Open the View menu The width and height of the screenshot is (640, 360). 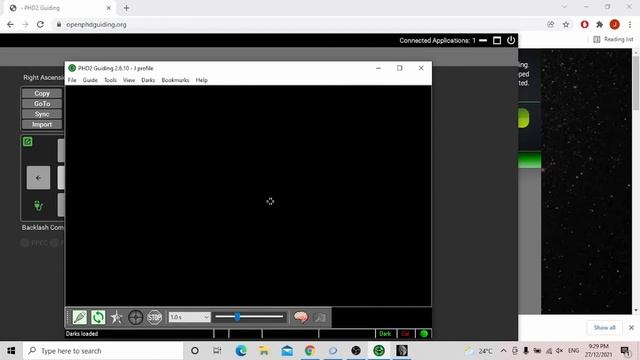coord(129,80)
